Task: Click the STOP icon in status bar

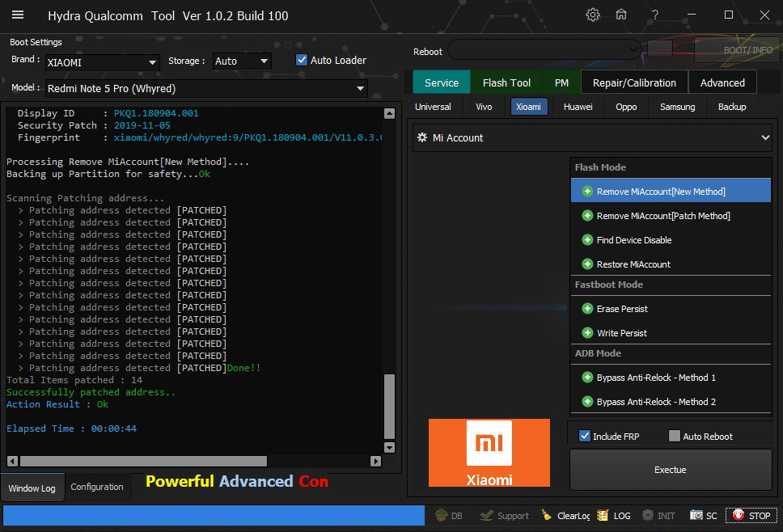Action: pos(738,515)
